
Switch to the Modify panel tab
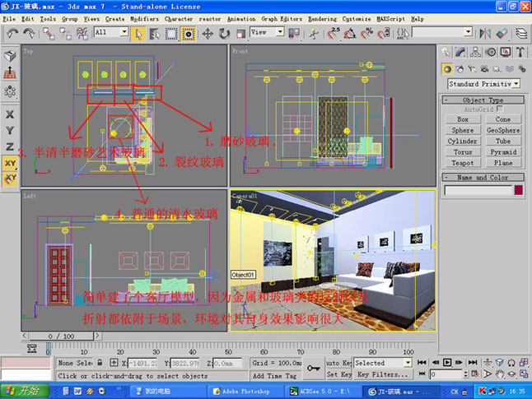pyautogui.click(x=460, y=52)
